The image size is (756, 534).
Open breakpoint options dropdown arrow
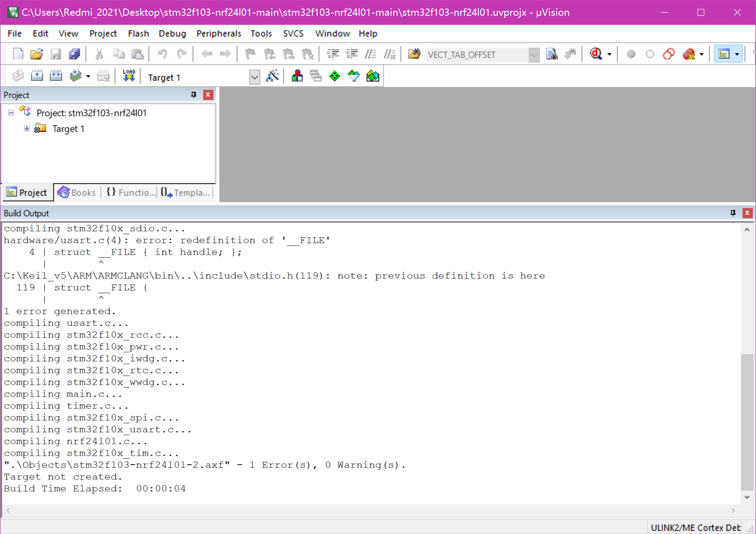pyautogui.click(x=702, y=54)
